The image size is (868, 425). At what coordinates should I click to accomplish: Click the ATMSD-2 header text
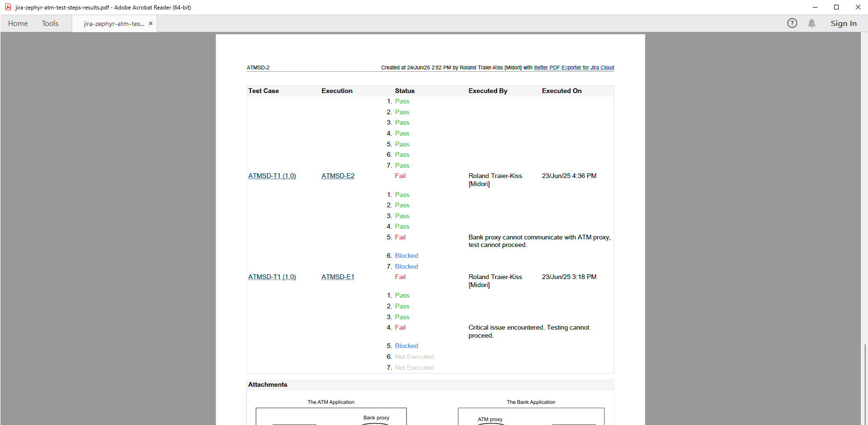pos(258,68)
